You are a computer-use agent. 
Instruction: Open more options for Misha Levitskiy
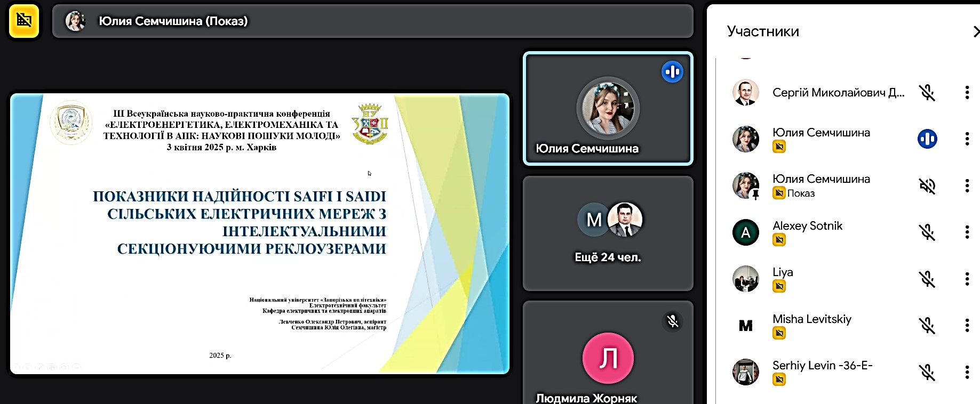[967, 326]
